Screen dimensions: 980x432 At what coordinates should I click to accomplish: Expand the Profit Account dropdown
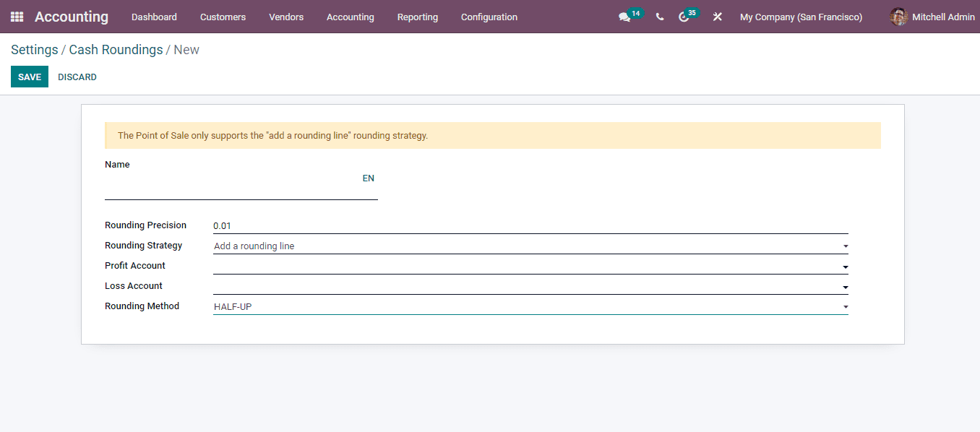point(844,267)
